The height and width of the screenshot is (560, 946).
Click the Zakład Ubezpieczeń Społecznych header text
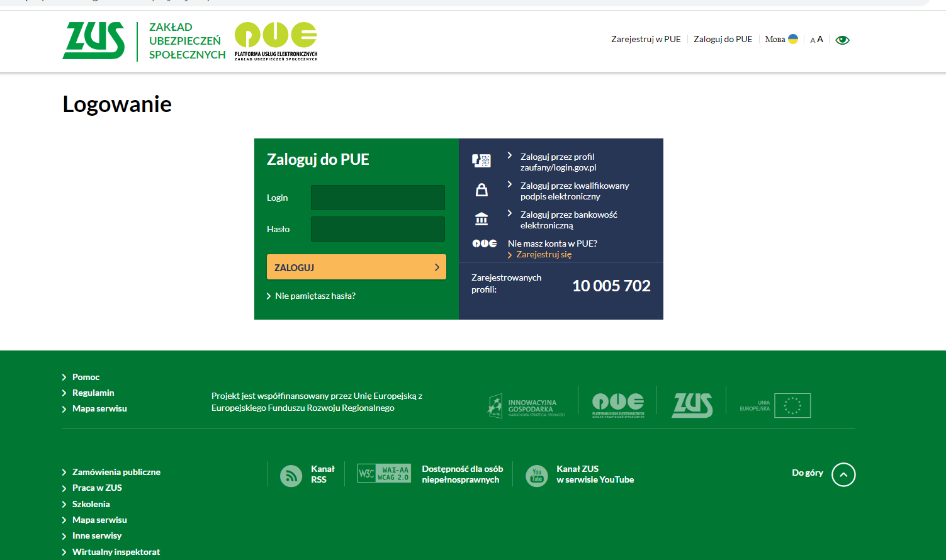(187, 41)
